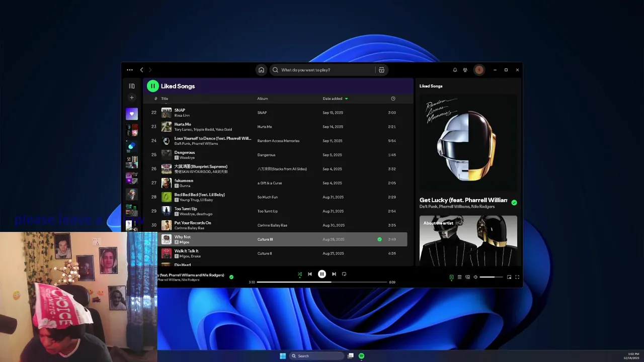Image resolution: width=644 pixels, height=362 pixels.
Task: Open the Task View taskbar icon
Action: 351,356
